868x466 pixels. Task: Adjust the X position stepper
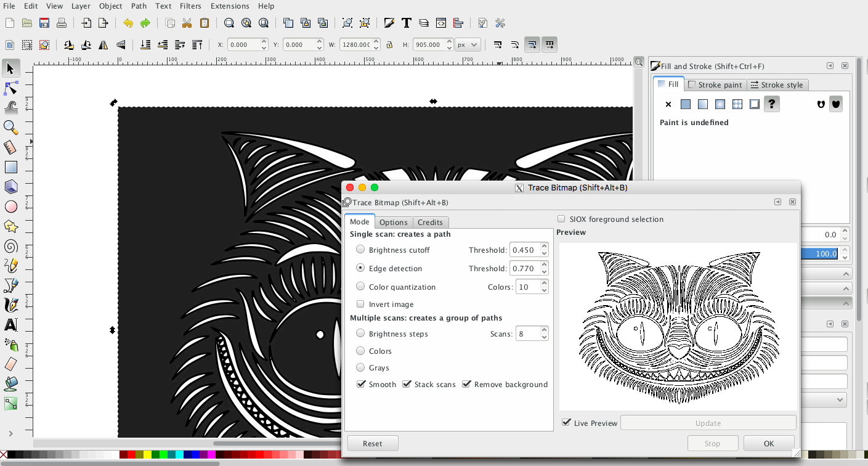tap(264, 45)
